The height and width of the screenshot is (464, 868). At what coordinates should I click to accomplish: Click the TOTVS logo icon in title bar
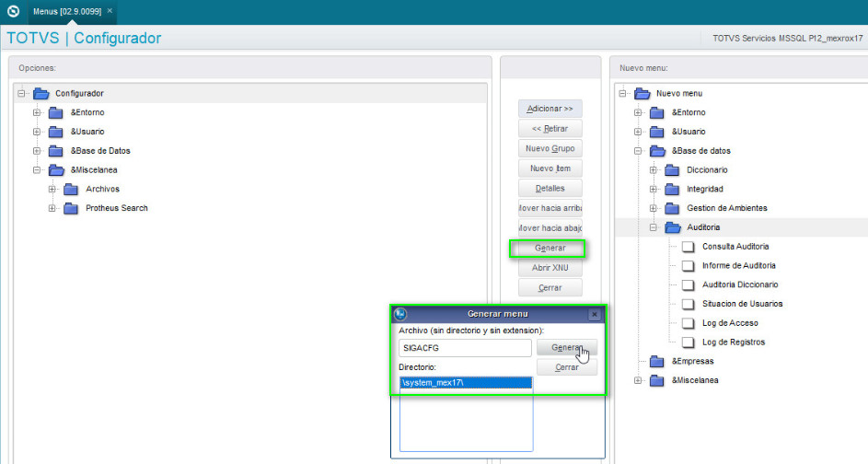click(x=13, y=11)
